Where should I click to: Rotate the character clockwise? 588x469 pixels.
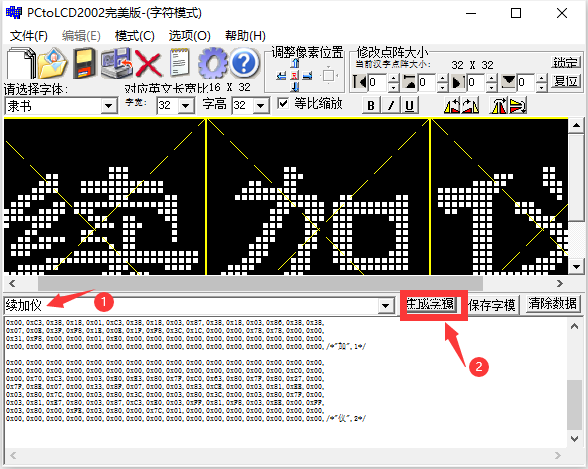pos(470,106)
